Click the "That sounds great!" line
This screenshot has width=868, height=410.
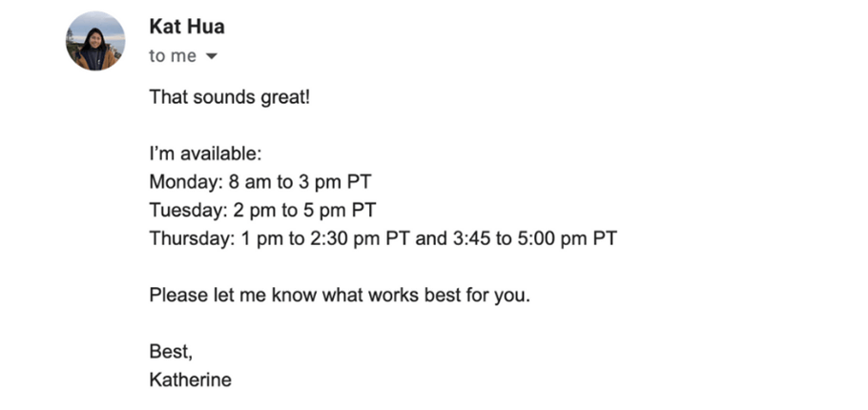230,97
